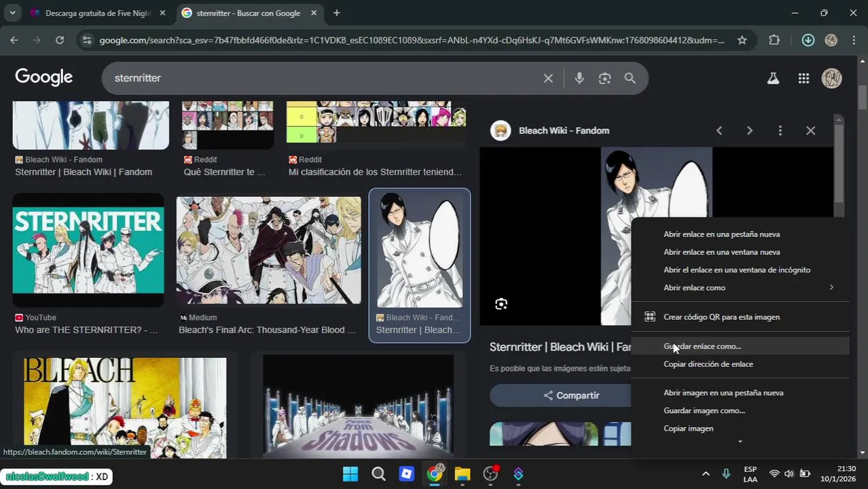
Task: Select 'Guardar enlace como...'
Action: tap(702, 346)
